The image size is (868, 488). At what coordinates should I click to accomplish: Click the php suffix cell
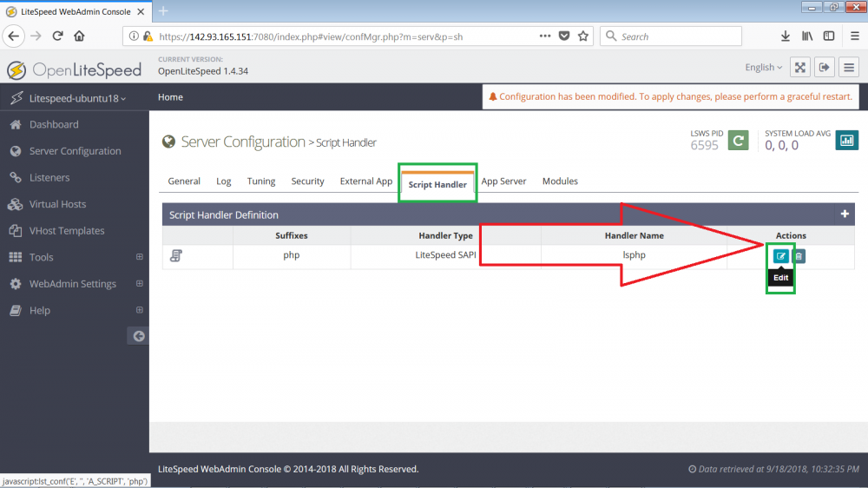coord(291,255)
